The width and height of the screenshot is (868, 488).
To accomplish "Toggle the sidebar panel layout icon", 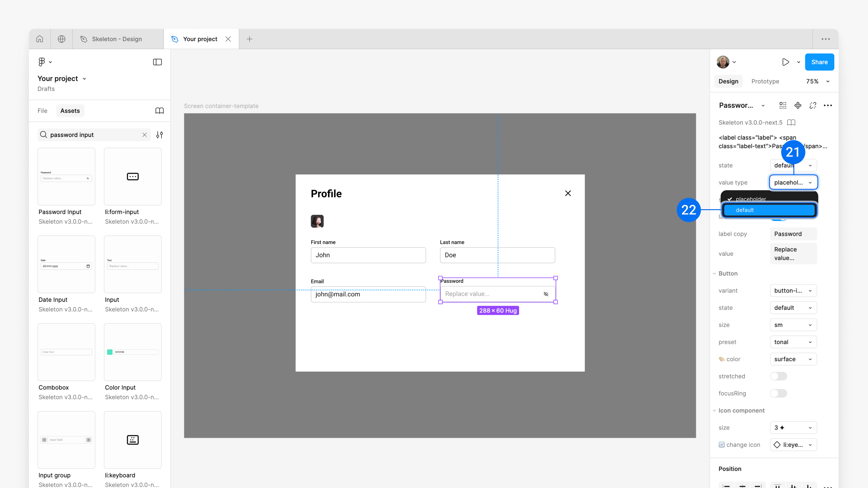I will pos(157,62).
